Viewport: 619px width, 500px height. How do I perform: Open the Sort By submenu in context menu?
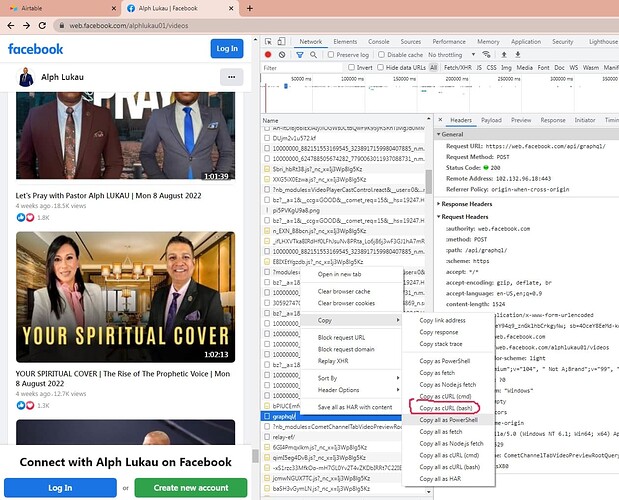click(351, 378)
